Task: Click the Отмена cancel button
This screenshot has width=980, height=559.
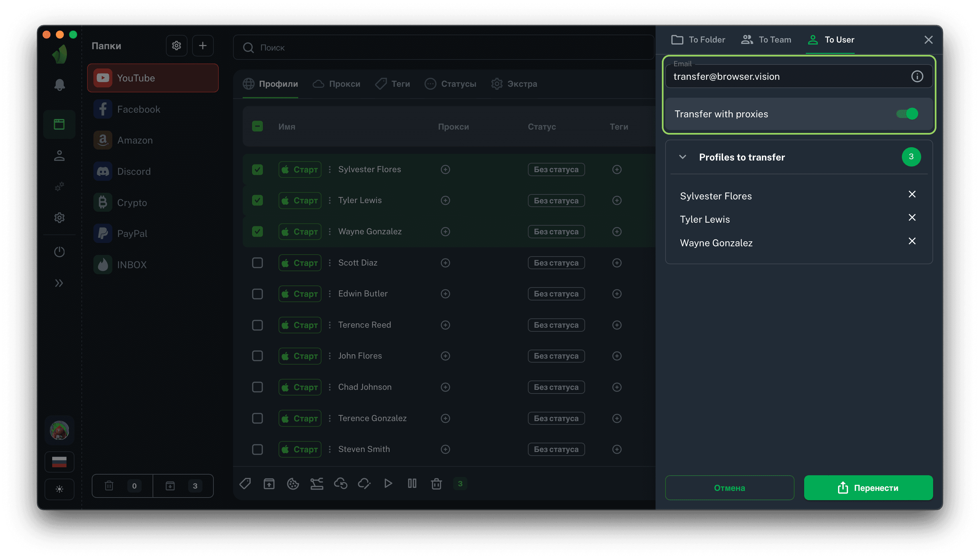Action: pos(729,488)
